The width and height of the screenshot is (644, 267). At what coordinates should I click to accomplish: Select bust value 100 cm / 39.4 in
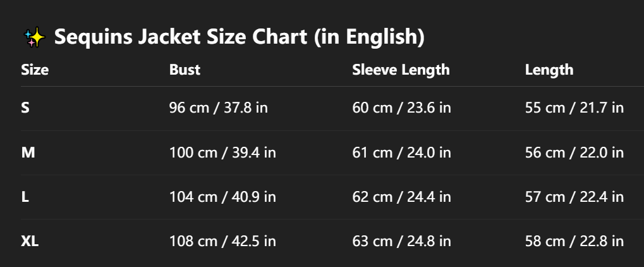point(222,152)
